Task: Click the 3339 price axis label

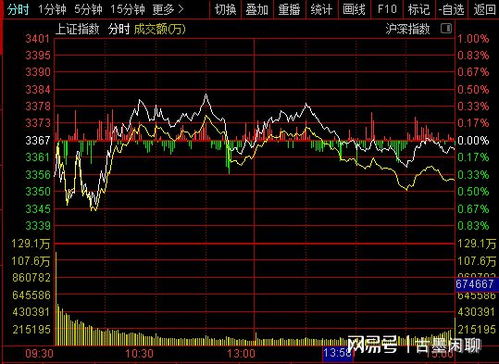Action: click(38, 226)
